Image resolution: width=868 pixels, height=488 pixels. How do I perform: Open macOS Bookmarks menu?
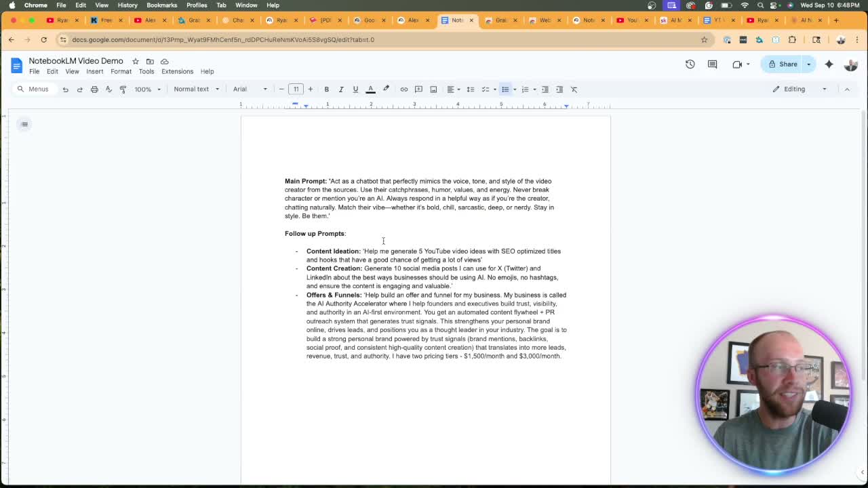(x=161, y=5)
